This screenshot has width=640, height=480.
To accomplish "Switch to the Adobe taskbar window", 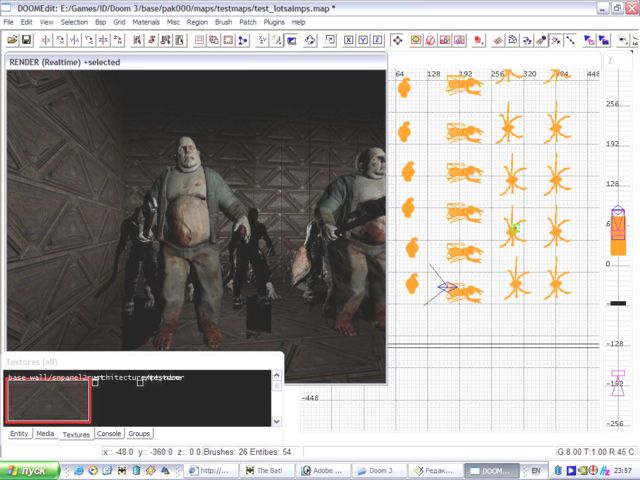I will [325, 471].
